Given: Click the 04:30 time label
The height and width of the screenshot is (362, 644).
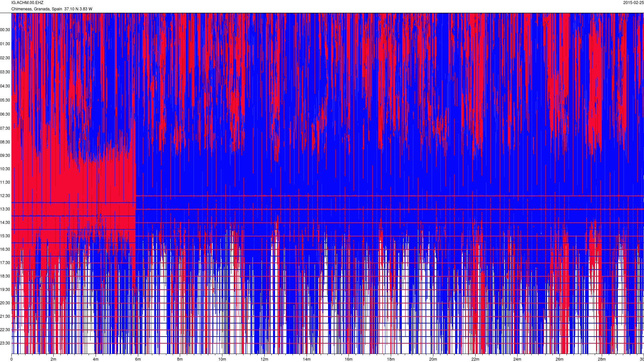Looking at the screenshot, I should pyautogui.click(x=5, y=86).
